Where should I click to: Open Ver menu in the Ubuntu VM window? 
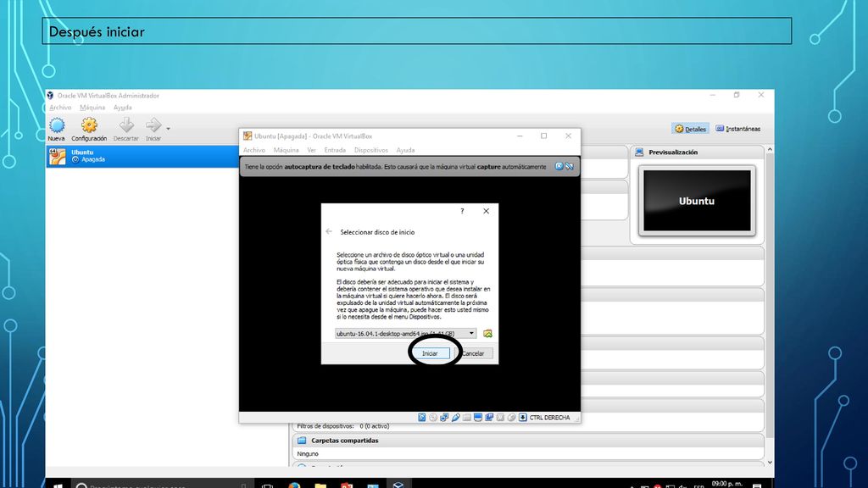[x=312, y=150]
